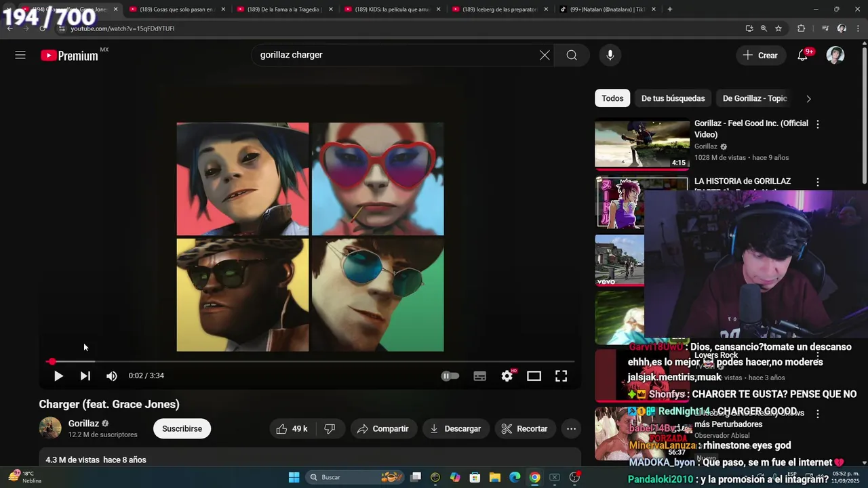
Task: Open account avatar menu
Action: click(x=835, y=55)
